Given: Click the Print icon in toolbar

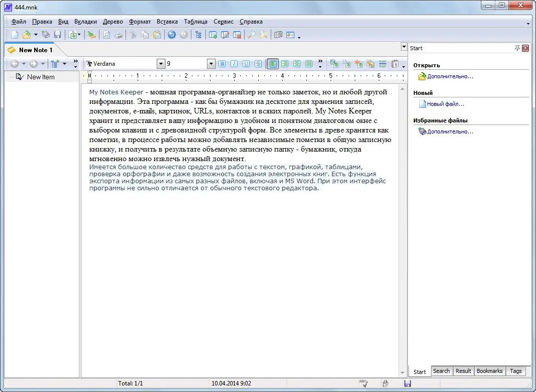Looking at the screenshot, I should click(x=118, y=35).
